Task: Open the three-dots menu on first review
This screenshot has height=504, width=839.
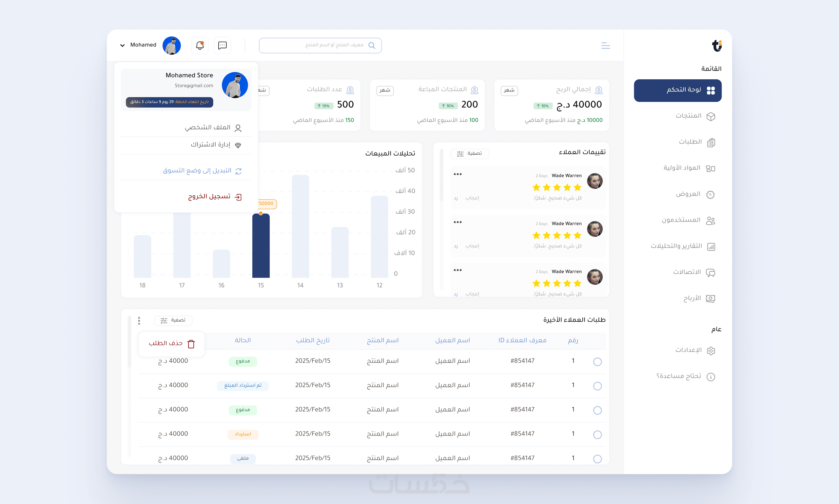Action: (x=458, y=174)
